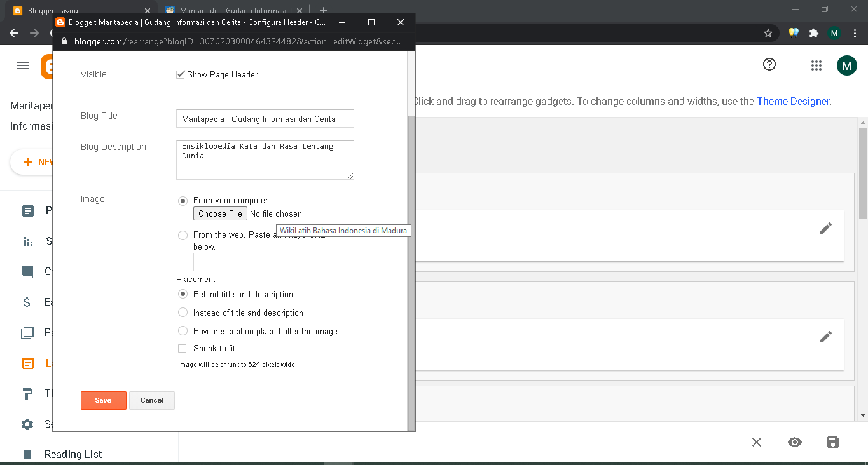Close the Configure Header popup window
Image resolution: width=868 pixels, height=465 pixels.
click(401, 22)
